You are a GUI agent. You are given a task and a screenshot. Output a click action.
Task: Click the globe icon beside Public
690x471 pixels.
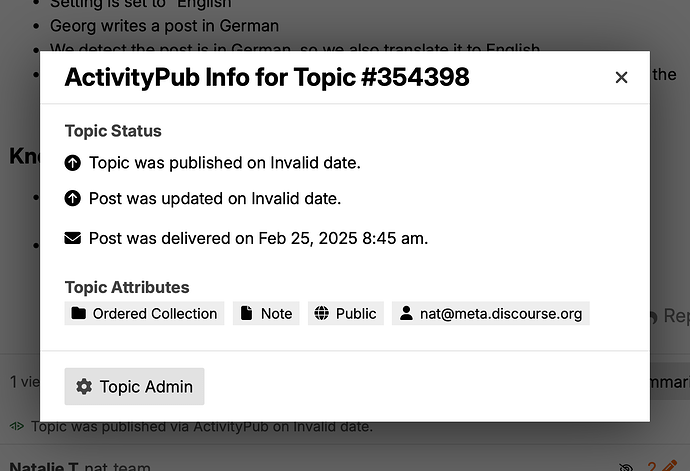coord(322,313)
